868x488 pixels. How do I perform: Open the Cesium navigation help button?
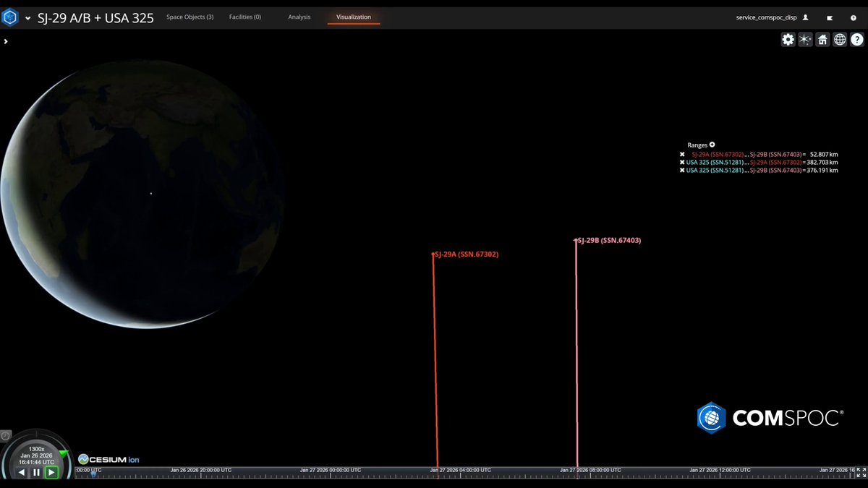[x=857, y=40]
